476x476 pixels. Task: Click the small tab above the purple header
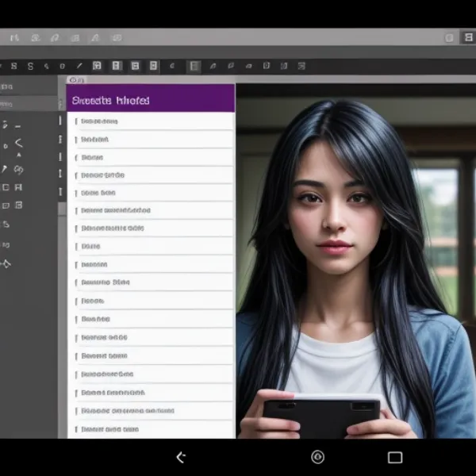[x=76, y=80]
